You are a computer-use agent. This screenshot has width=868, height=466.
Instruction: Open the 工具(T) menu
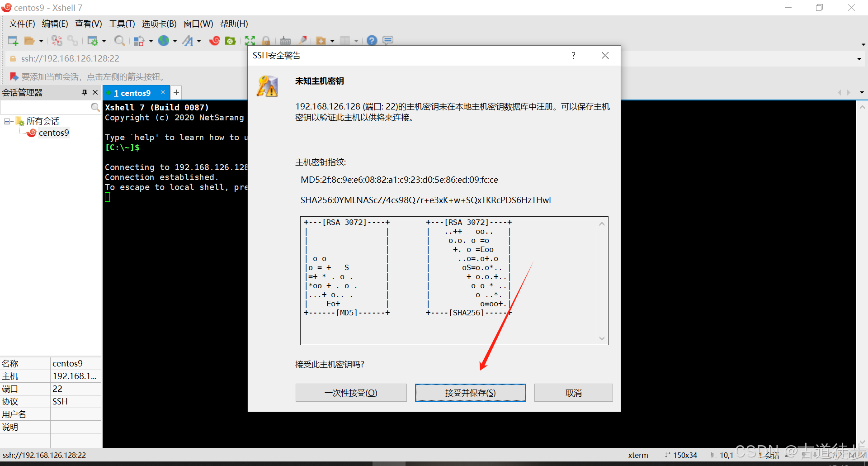(x=122, y=24)
